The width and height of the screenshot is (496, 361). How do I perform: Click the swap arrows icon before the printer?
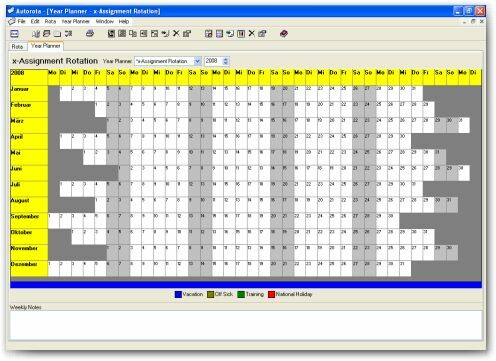[x=68, y=33]
